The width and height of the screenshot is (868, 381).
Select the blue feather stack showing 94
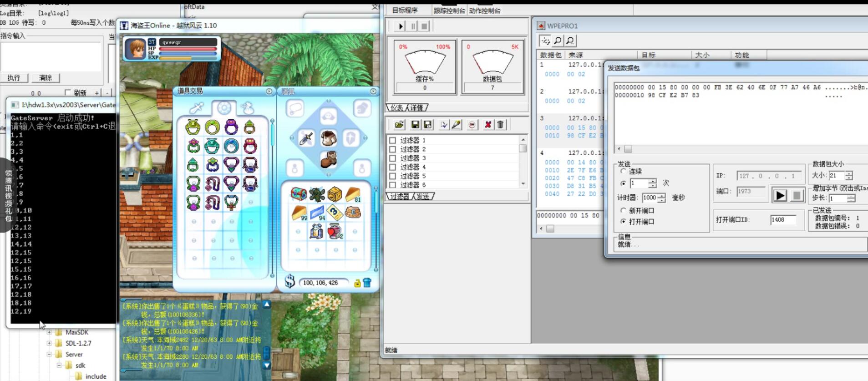point(317,213)
